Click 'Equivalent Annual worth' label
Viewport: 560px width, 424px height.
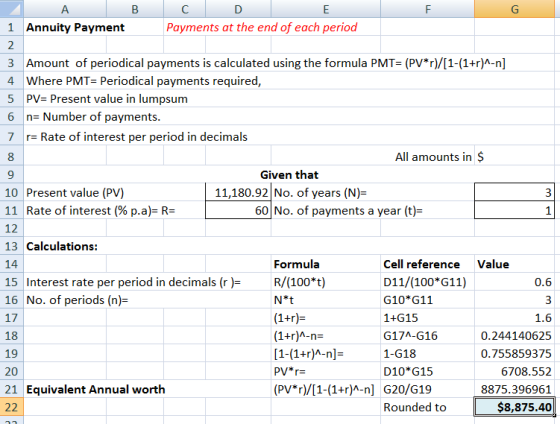[96, 389]
